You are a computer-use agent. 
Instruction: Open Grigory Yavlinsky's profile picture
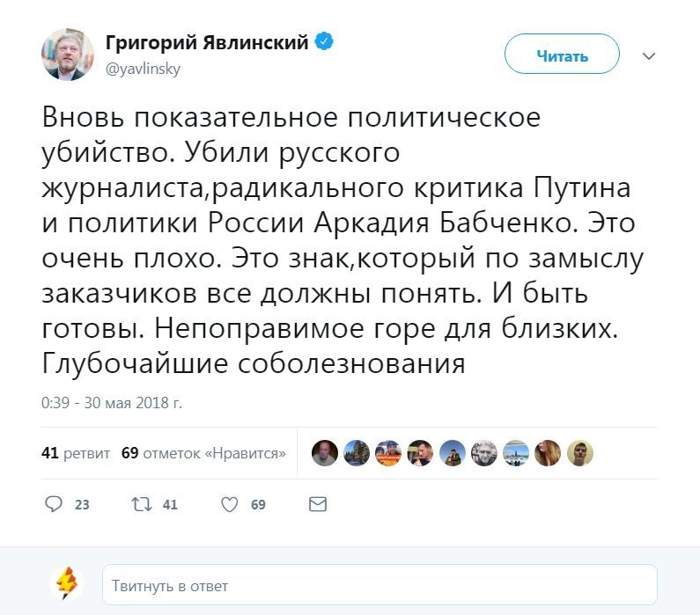click(x=68, y=55)
